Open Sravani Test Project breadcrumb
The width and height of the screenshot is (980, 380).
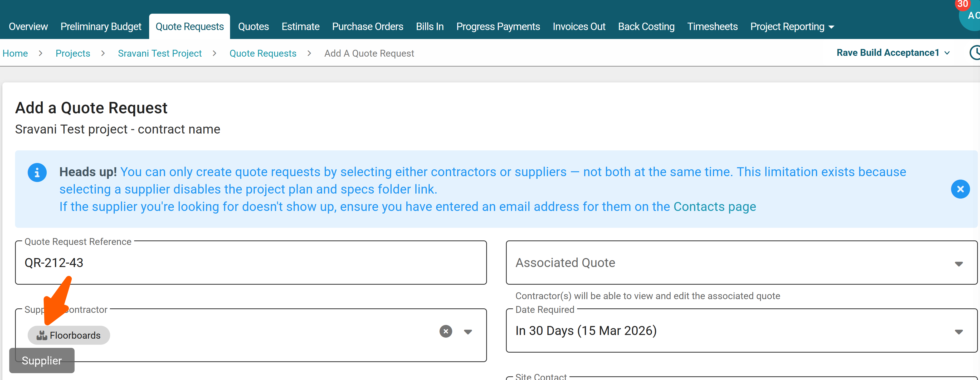159,53
